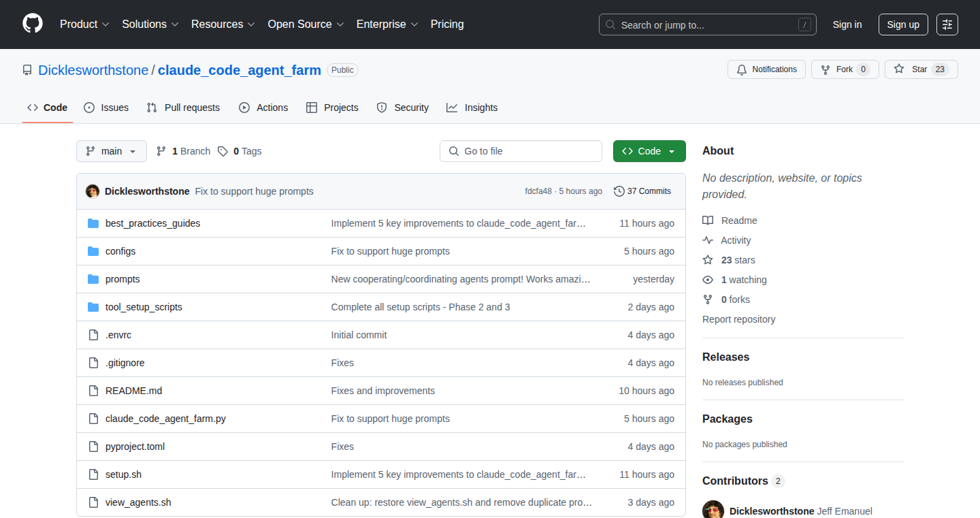Screen dimensions: 980x518
Task: View the 23 stars link
Action: 729,260
